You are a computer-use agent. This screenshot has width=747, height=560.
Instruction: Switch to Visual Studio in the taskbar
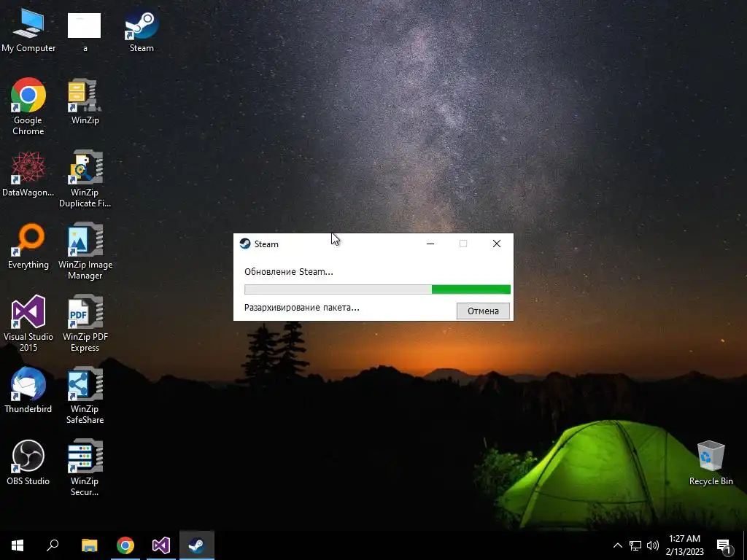(x=161, y=545)
